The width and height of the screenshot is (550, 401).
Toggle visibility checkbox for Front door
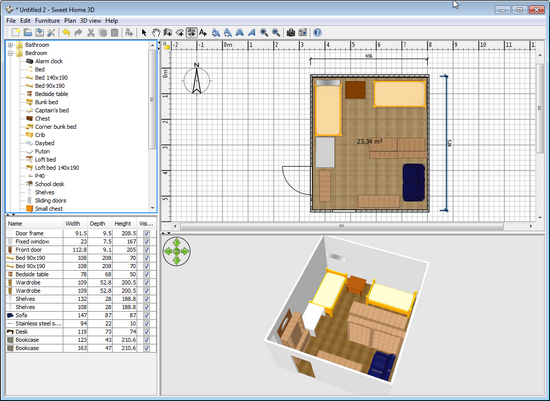[147, 250]
